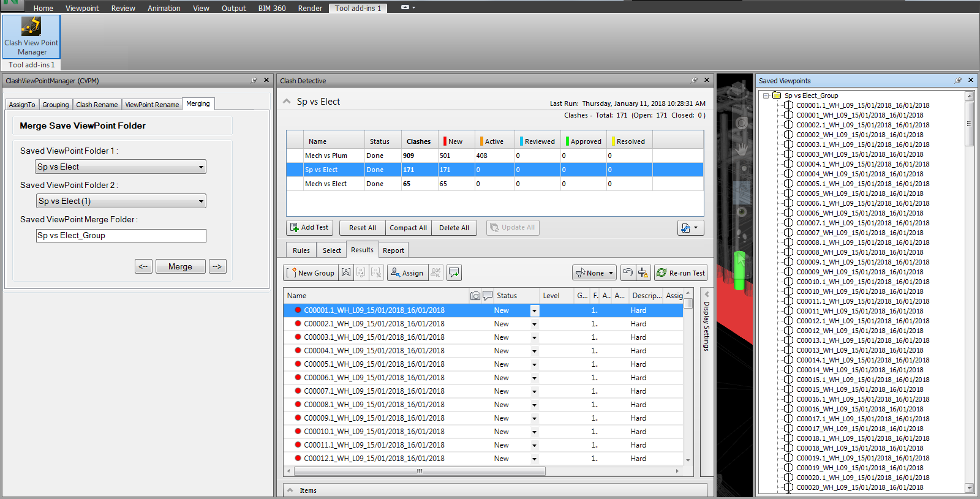Click the Reset All button
Image resolution: width=980 pixels, height=499 pixels.
(363, 228)
